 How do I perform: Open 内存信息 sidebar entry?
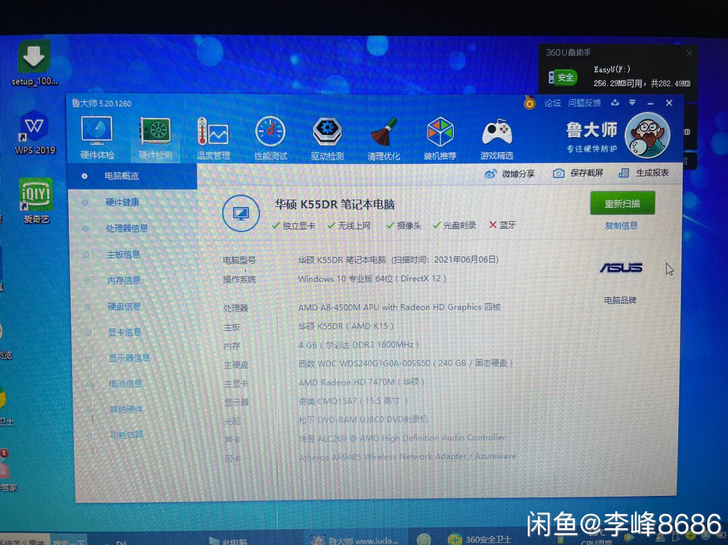[x=124, y=281]
